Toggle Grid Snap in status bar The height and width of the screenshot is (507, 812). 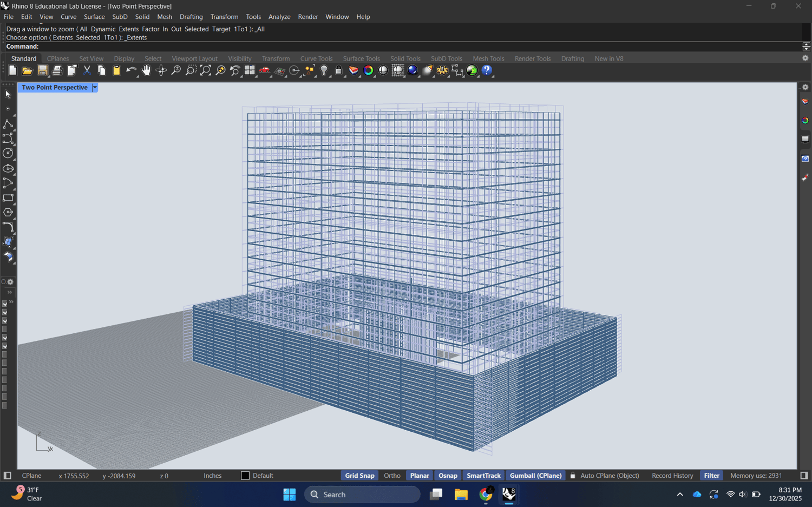[x=359, y=476]
